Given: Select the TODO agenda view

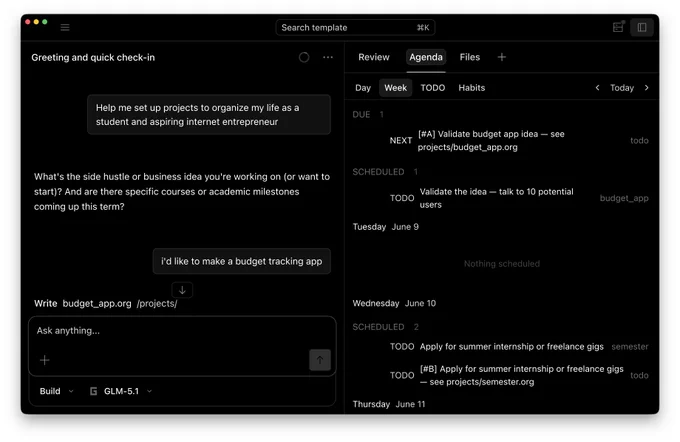Looking at the screenshot, I should [433, 88].
